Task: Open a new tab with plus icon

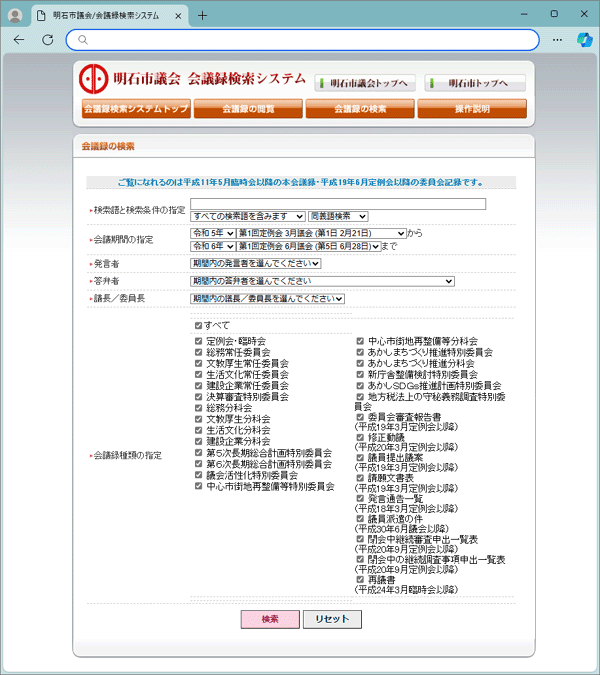Action: point(202,16)
